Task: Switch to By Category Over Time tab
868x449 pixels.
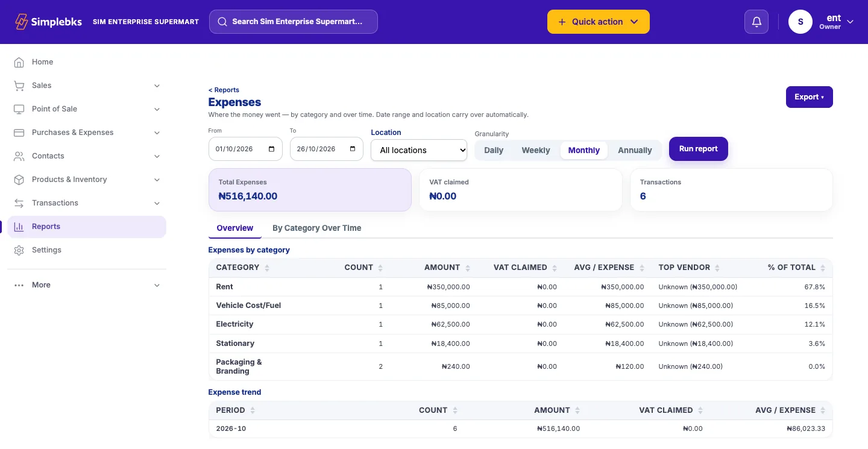Action: (x=316, y=228)
